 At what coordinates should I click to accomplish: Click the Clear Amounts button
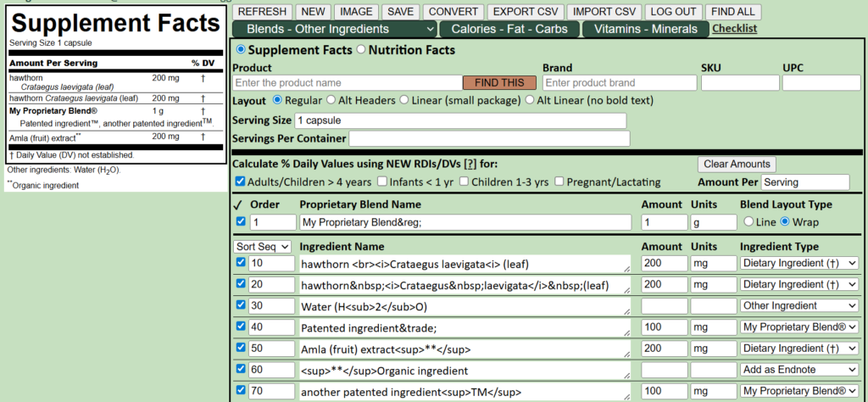pyautogui.click(x=737, y=164)
